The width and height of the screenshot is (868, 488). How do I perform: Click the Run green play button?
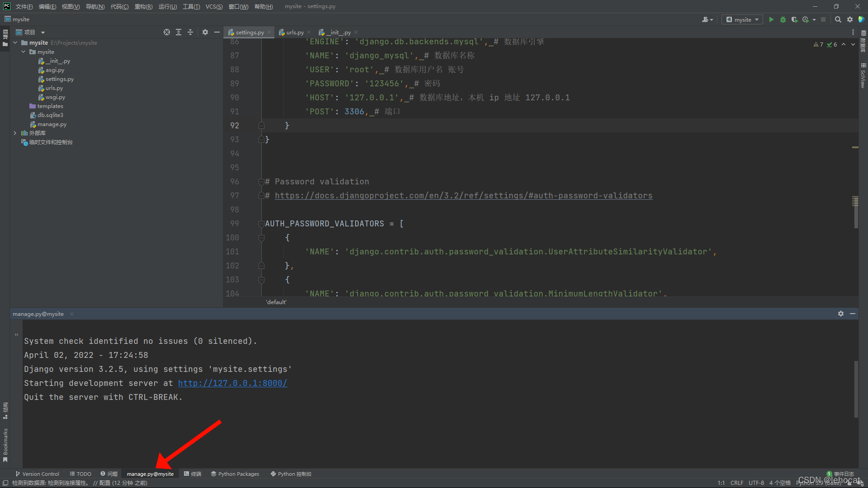pyautogui.click(x=771, y=19)
